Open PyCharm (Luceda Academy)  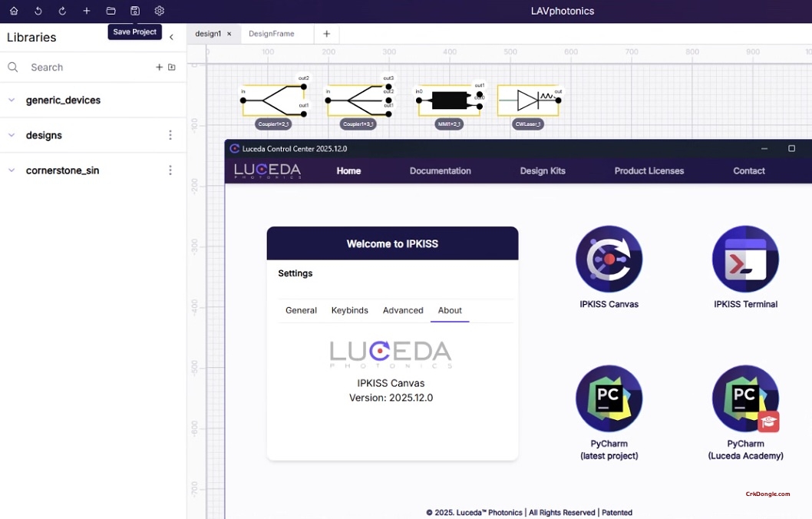pos(744,398)
